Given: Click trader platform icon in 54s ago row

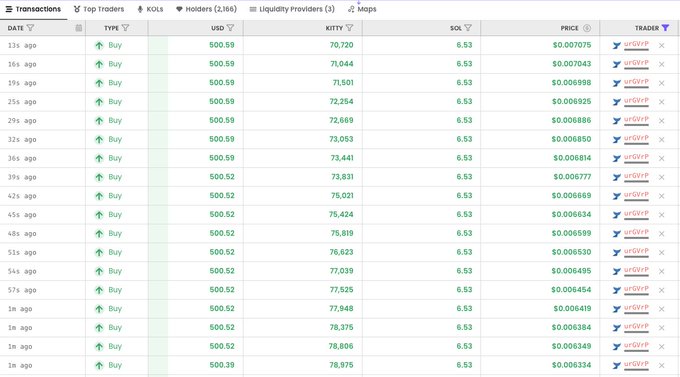Looking at the screenshot, I should pyautogui.click(x=617, y=271).
